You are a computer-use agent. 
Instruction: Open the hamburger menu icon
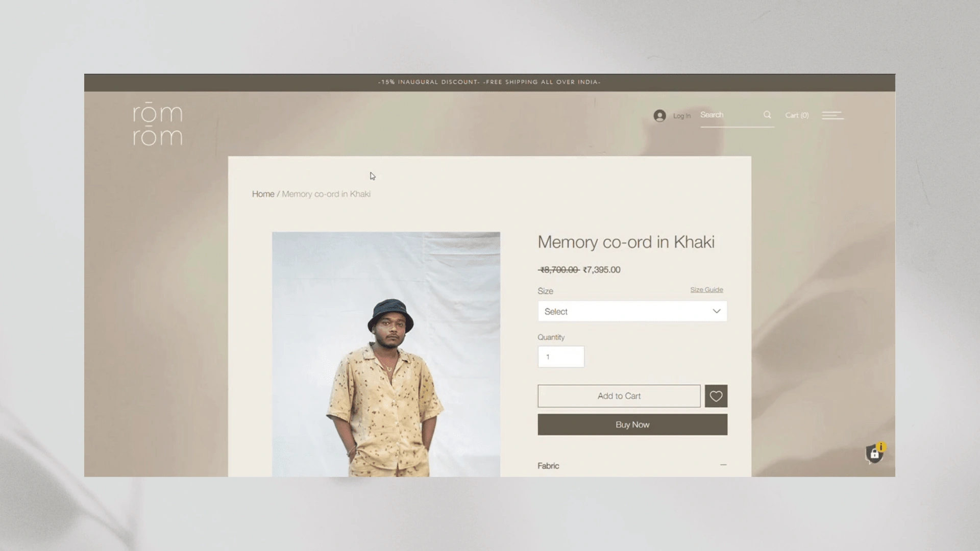click(832, 116)
